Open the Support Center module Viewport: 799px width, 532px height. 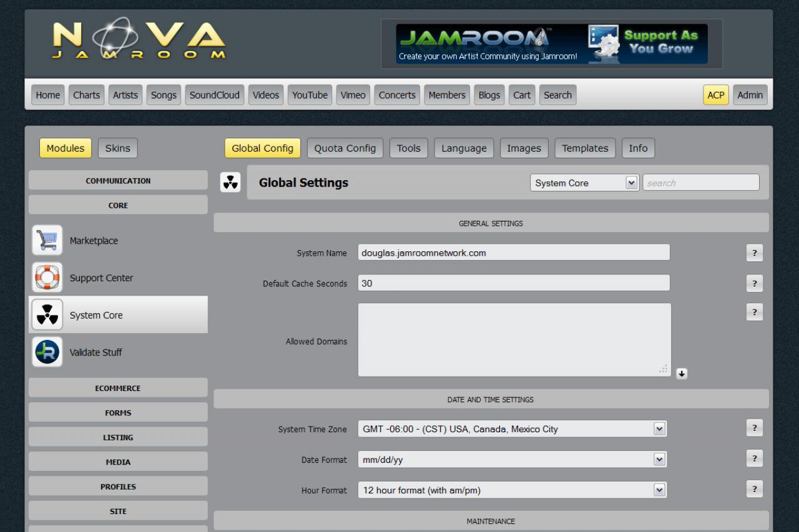coord(101,278)
